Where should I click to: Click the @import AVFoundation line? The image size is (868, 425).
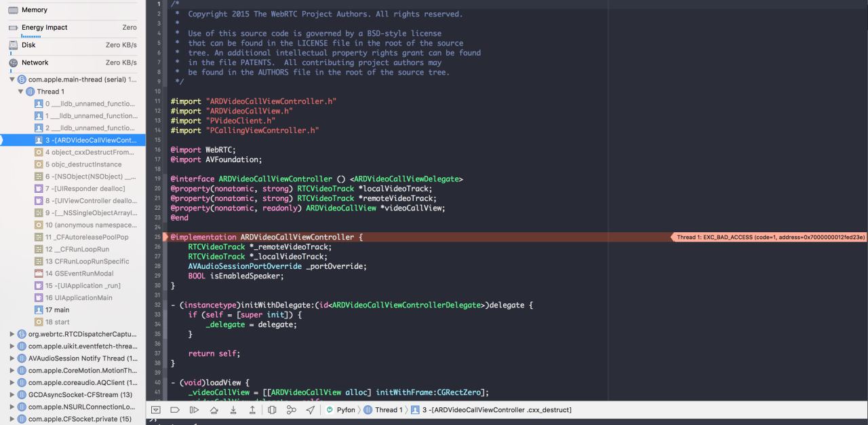coord(216,160)
